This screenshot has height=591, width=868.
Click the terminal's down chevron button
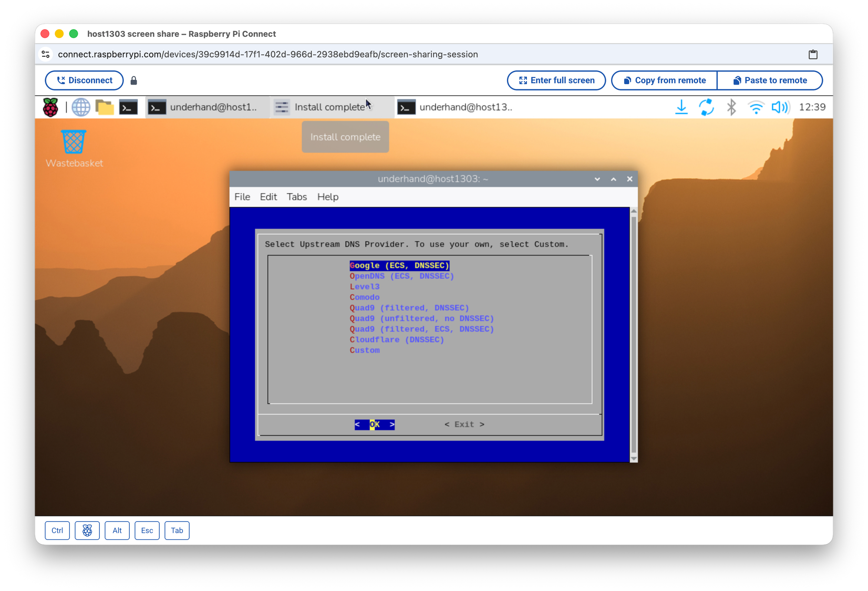click(597, 179)
